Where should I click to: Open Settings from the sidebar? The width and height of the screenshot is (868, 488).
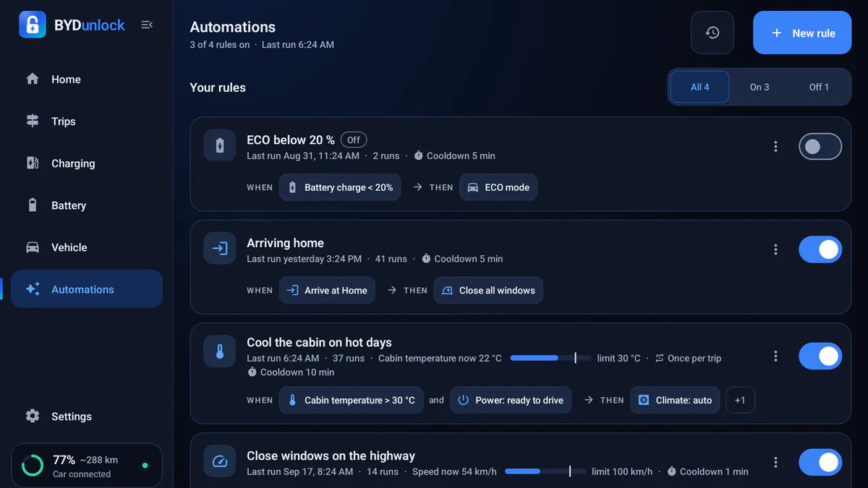(x=87, y=416)
